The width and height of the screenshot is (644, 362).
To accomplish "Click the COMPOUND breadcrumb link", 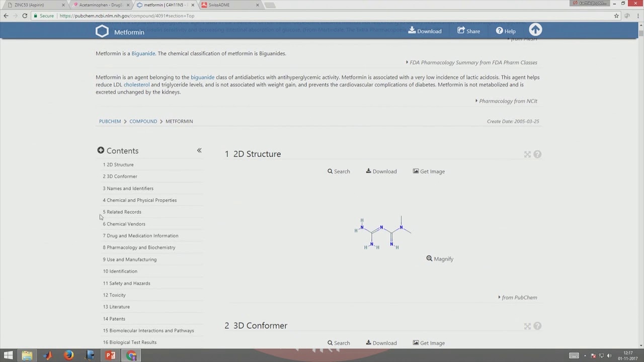I will [x=143, y=121].
